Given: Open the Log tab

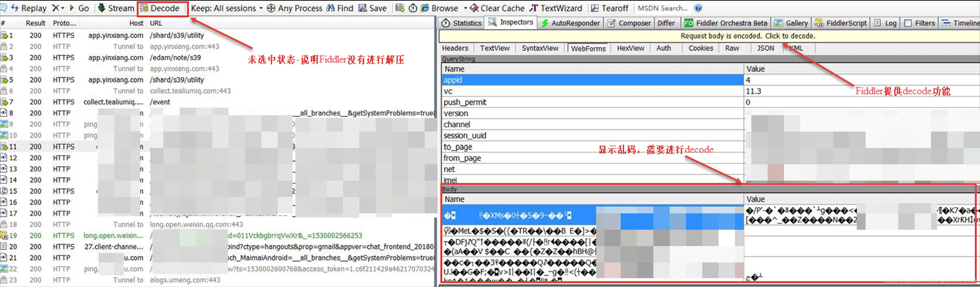Looking at the screenshot, I should pyautogui.click(x=885, y=23).
